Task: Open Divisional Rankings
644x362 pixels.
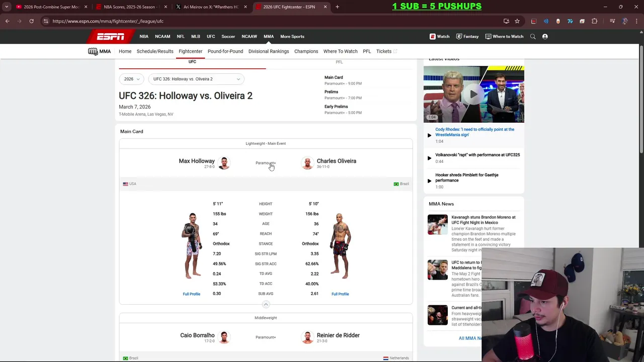Action: point(269,51)
